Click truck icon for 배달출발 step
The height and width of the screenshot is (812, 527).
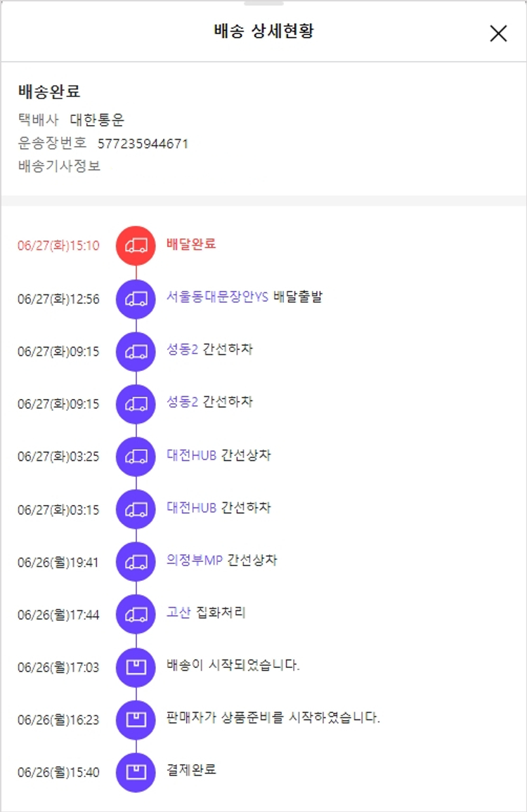pos(136,299)
